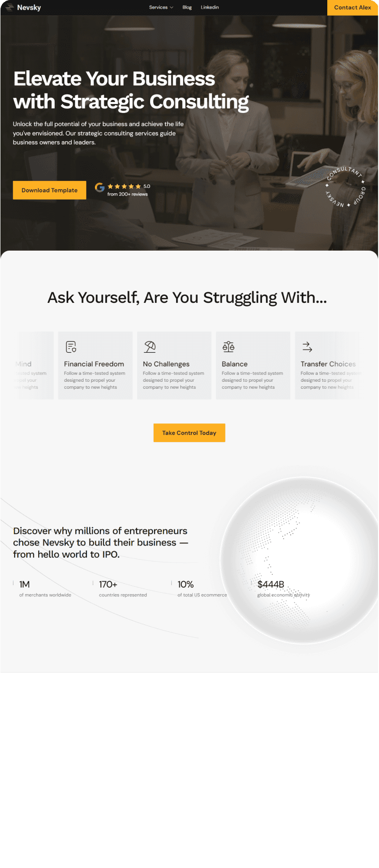Click the Nevsky logo icon in header
This screenshot has height=868, width=379.
pyautogui.click(x=9, y=8)
